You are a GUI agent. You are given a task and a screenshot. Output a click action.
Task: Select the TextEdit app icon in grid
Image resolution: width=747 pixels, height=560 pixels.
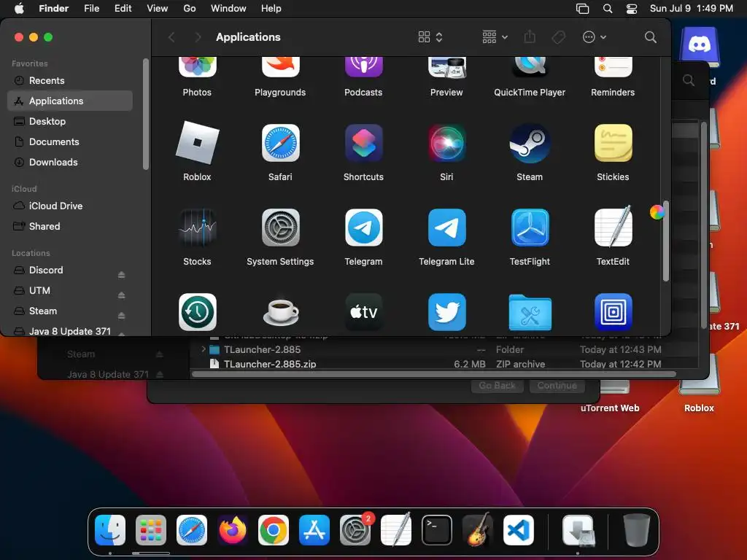pos(613,227)
